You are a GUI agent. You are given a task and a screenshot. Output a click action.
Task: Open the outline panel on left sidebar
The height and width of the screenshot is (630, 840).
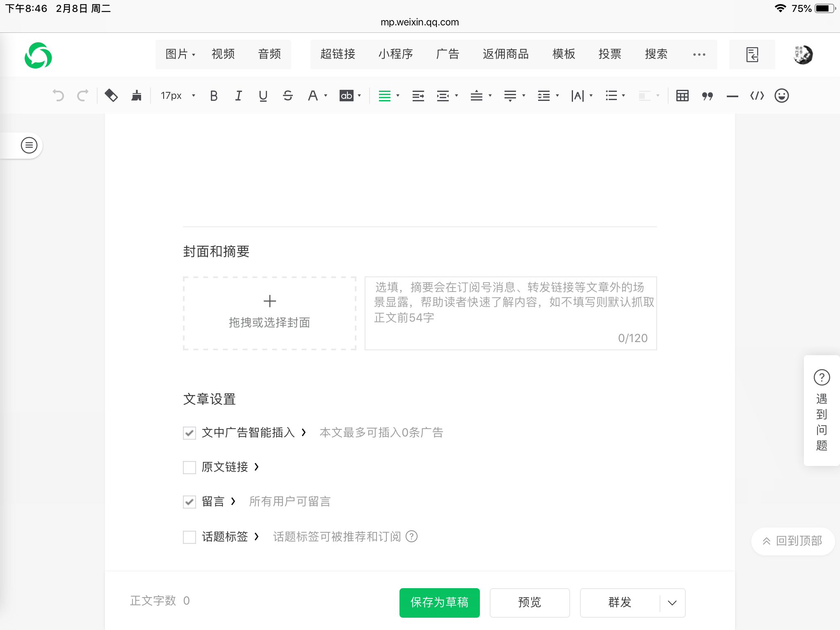tap(29, 145)
